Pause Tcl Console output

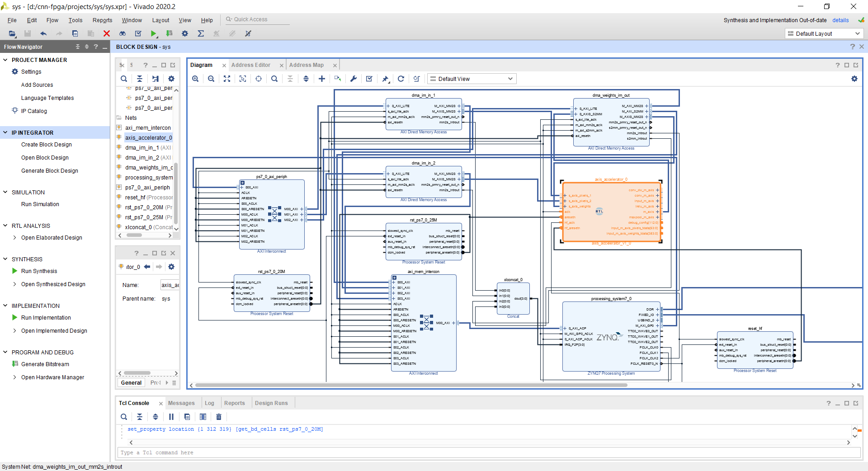[x=171, y=417]
